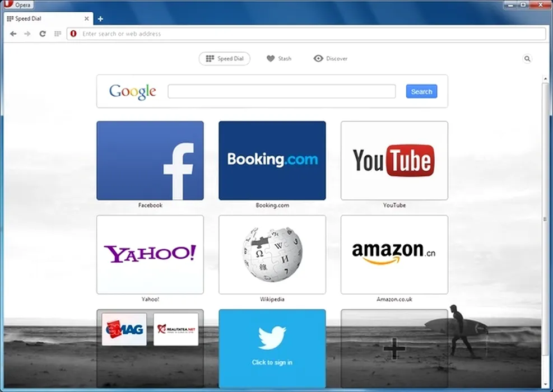Open the Facebook speed dial tile
553x392 pixels.
pyautogui.click(x=150, y=160)
